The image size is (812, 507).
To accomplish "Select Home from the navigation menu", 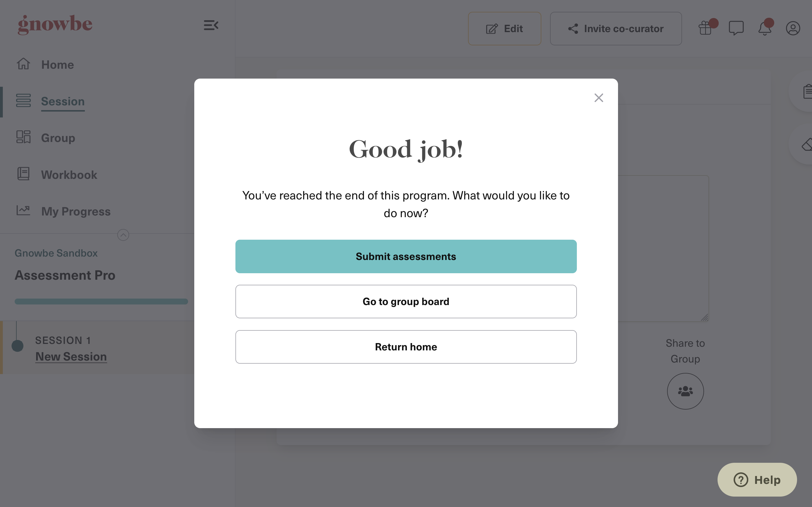I will [x=58, y=65].
